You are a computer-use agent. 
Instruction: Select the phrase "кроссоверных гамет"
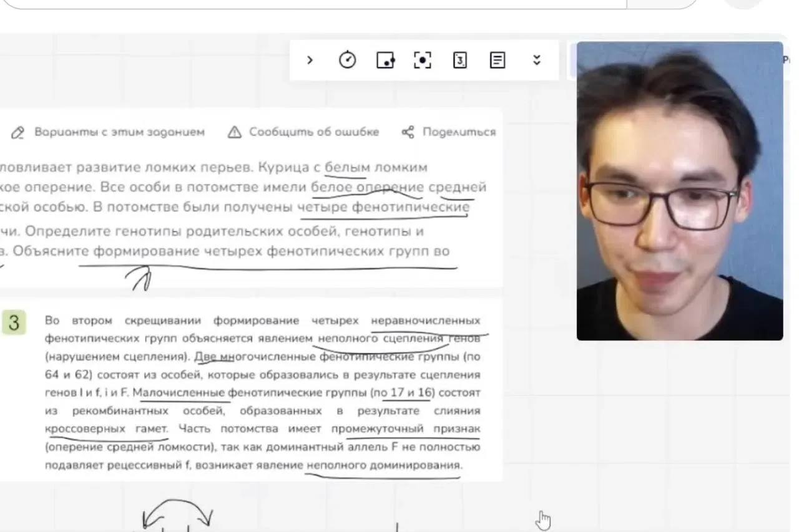tap(106, 429)
